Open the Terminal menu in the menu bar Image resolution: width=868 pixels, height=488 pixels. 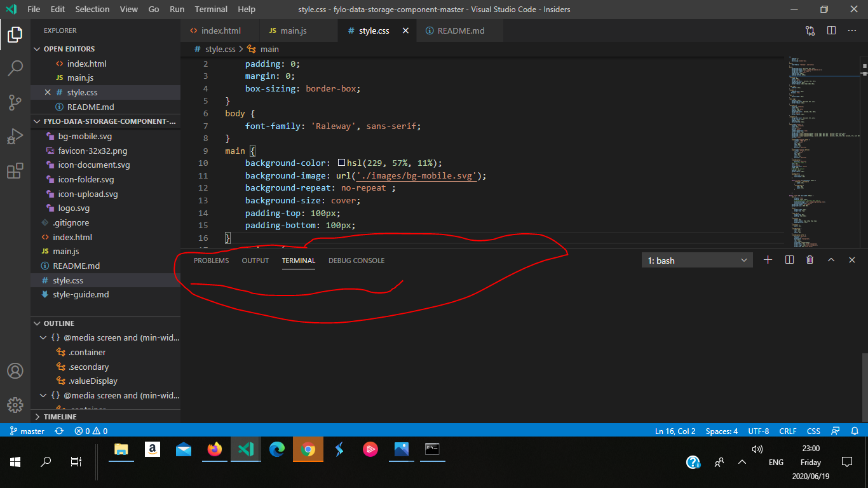tap(210, 9)
